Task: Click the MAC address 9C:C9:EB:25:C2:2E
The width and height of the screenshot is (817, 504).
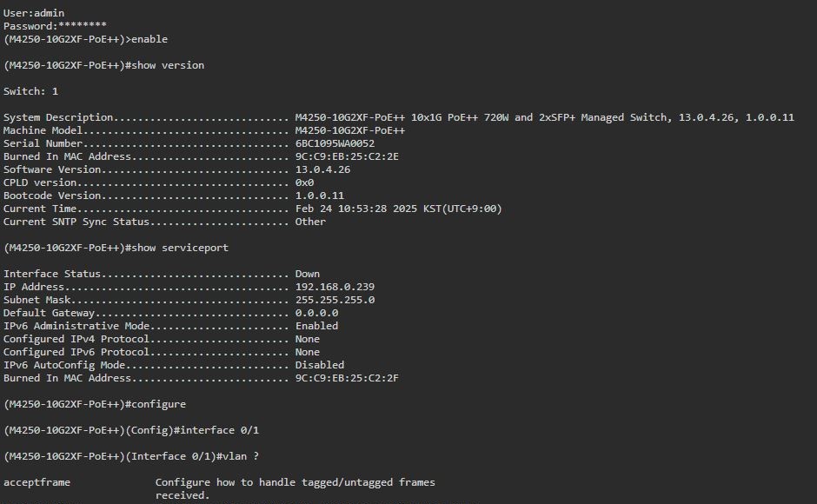Action: pyautogui.click(x=347, y=156)
